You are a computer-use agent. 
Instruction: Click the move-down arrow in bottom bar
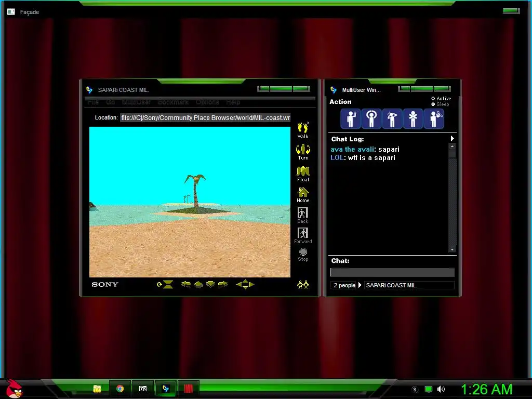[x=211, y=284]
